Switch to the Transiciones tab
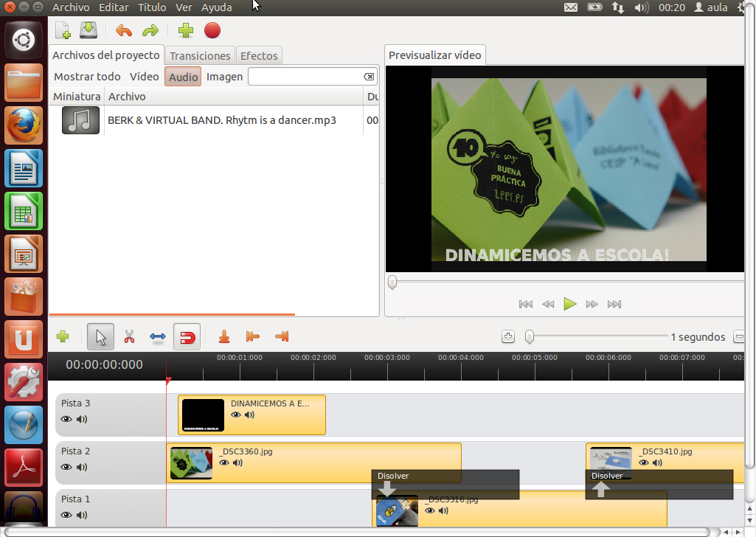The height and width of the screenshot is (537, 756). point(200,56)
